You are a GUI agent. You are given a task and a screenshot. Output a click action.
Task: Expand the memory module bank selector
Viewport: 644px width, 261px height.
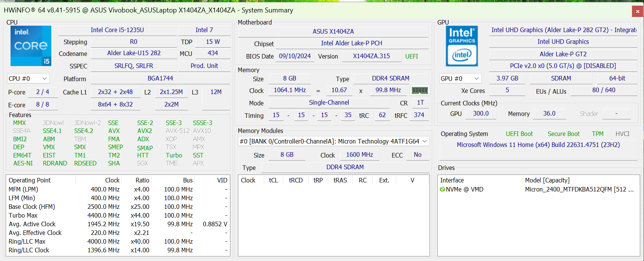(334, 141)
